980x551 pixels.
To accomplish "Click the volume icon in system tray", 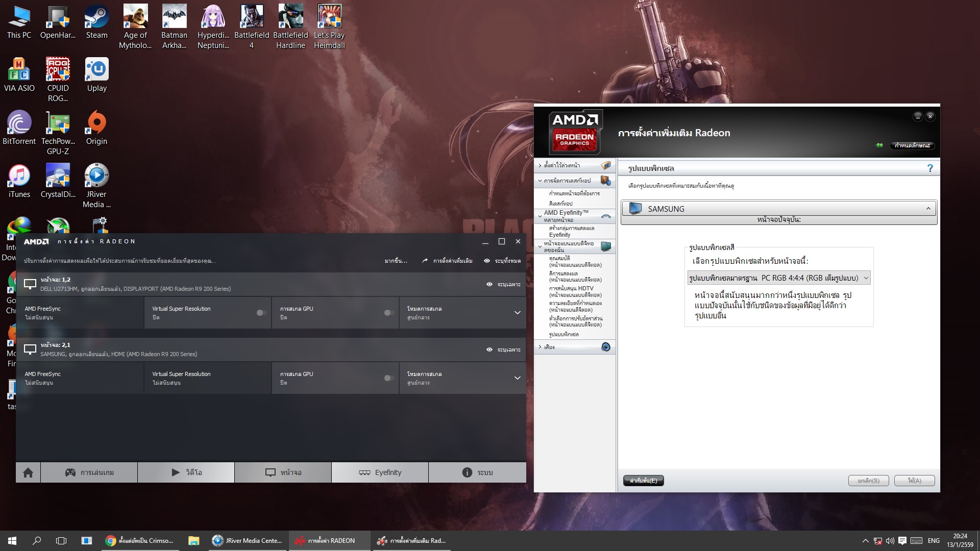I will coord(890,541).
